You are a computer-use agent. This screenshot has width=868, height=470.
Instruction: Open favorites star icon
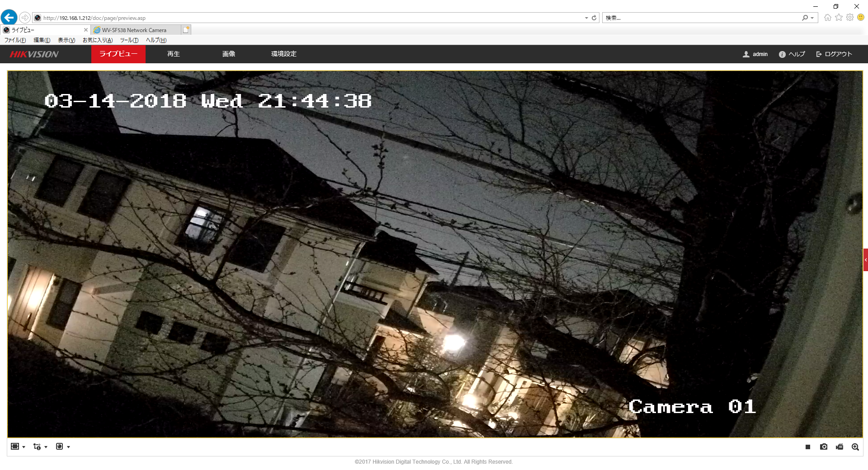pyautogui.click(x=839, y=18)
